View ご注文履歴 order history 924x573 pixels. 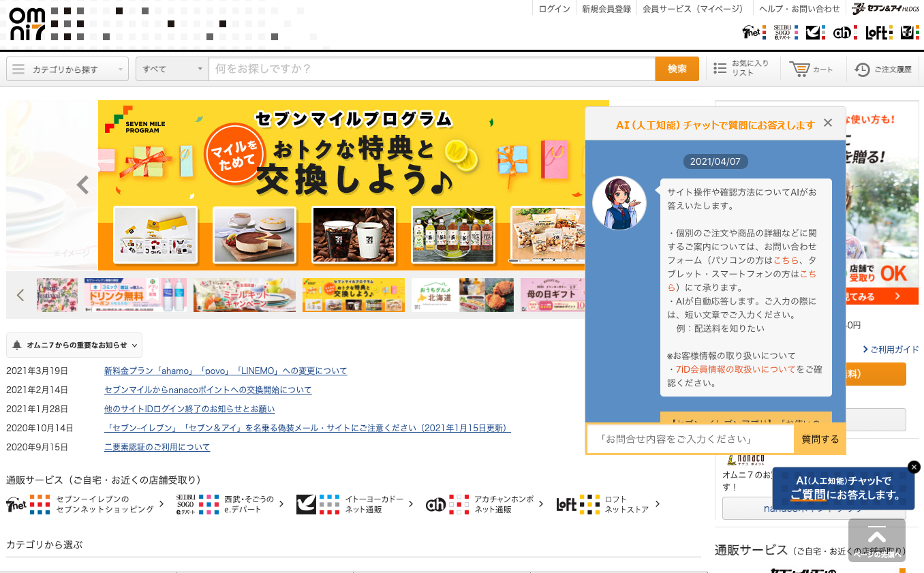pyautogui.click(x=882, y=68)
